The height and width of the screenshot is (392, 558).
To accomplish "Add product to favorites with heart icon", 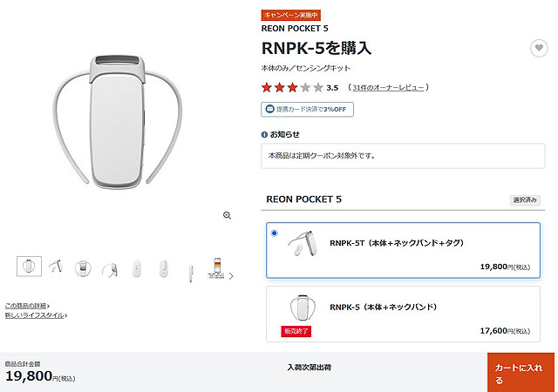I will coord(539,48).
